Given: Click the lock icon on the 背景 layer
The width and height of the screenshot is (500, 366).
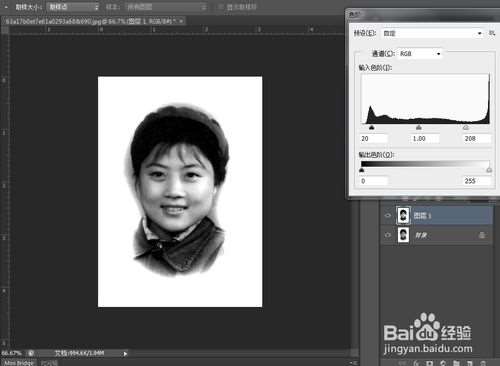Looking at the screenshot, I should tap(482, 235).
